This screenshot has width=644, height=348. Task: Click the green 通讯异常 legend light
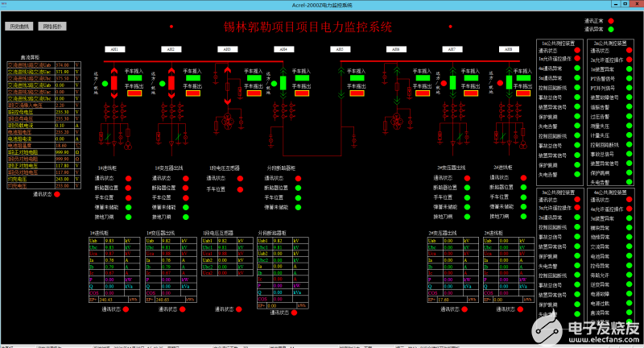click(611, 29)
